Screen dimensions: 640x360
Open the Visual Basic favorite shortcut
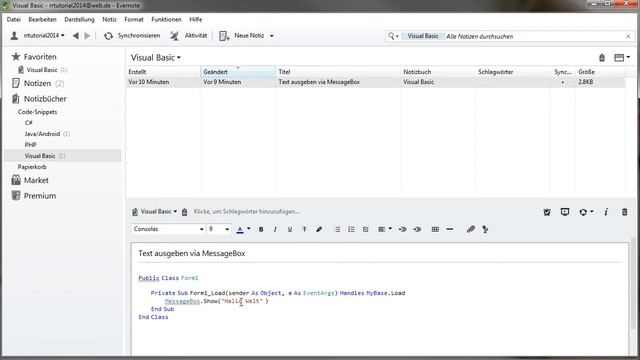click(42, 70)
